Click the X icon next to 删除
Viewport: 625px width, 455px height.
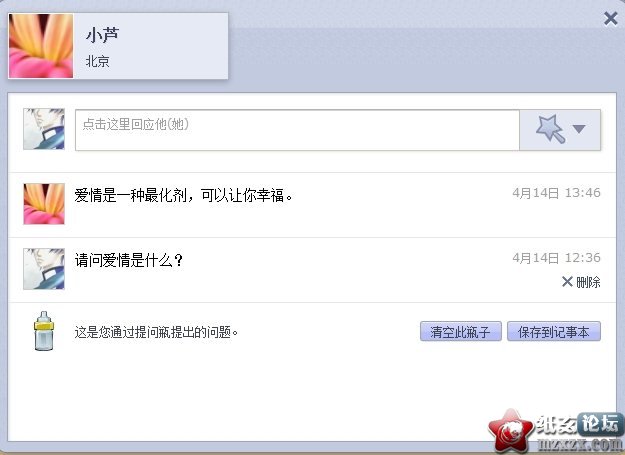click(x=567, y=282)
